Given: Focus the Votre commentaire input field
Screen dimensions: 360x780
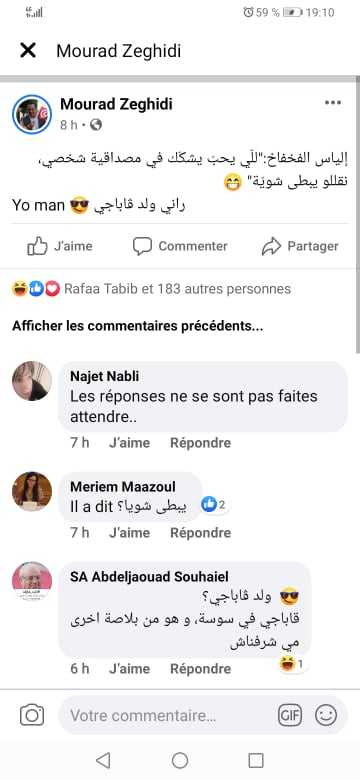Looking at the screenshot, I should coord(169,716).
